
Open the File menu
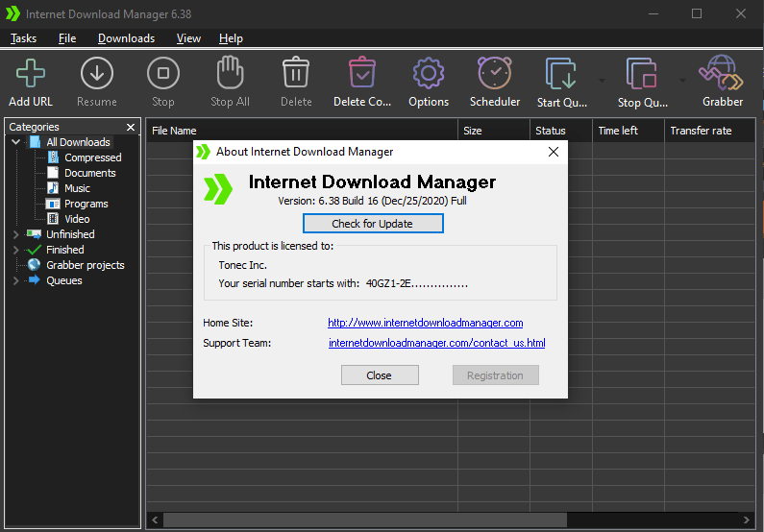pos(67,38)
